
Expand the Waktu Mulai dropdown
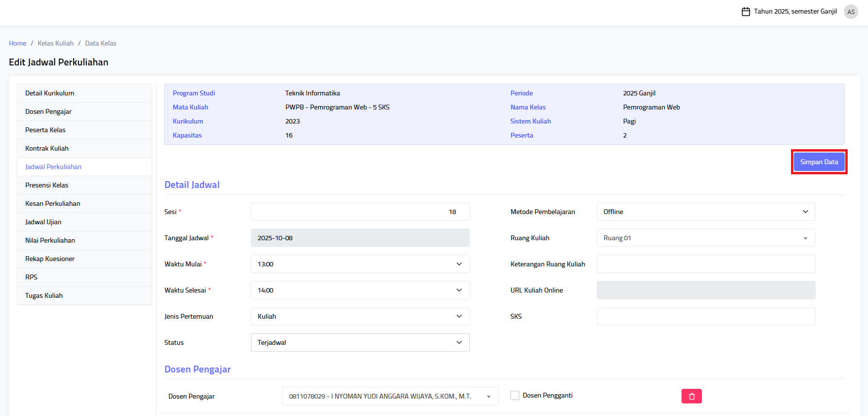point(360,264)
